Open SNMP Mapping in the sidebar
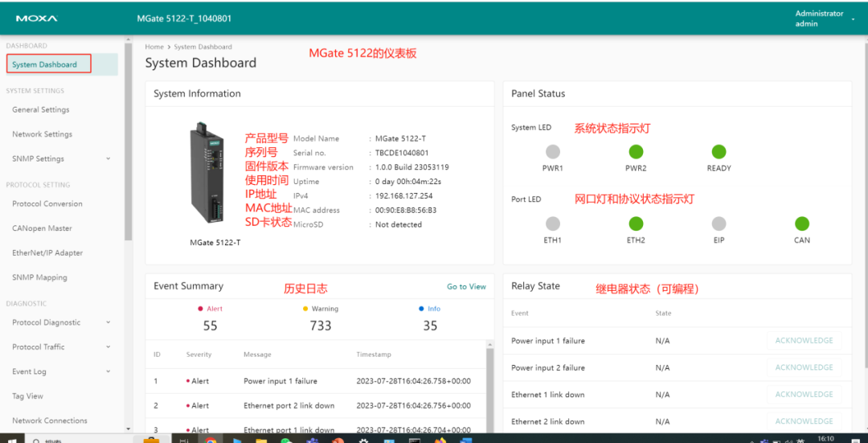Viewport: 868px width, 443px height. (x=39, y=277)
